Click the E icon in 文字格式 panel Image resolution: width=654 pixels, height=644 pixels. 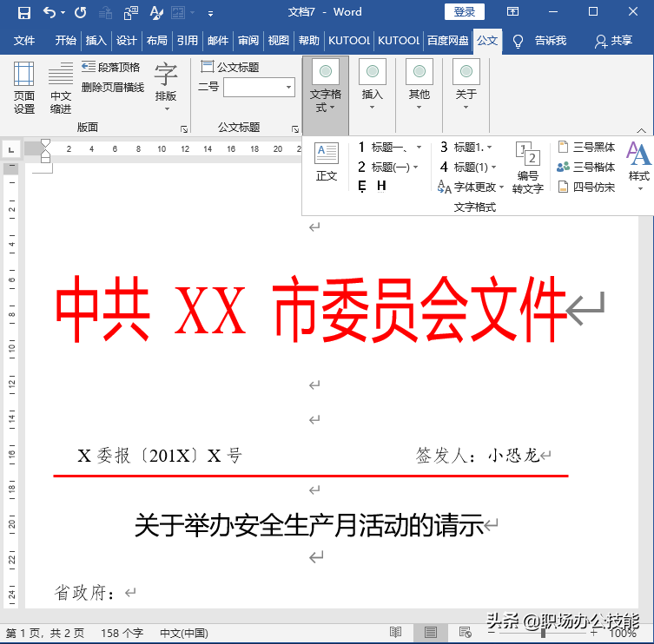(x=361, y=186)
